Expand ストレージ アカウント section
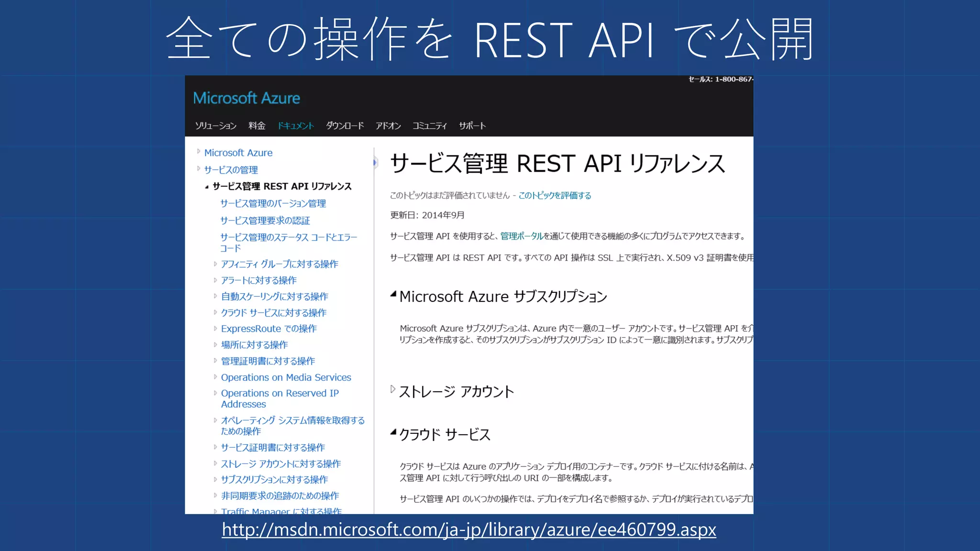 (x=393, y=389)
